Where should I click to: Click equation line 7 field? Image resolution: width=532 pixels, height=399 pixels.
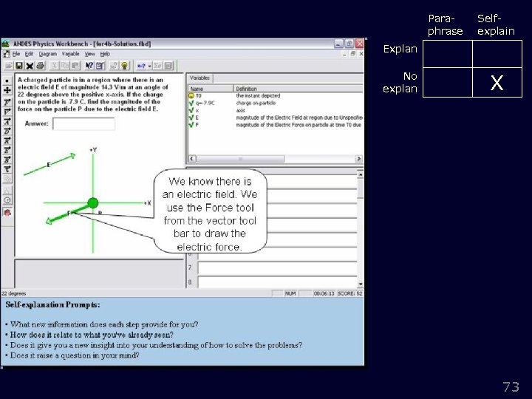coord(277,267)
